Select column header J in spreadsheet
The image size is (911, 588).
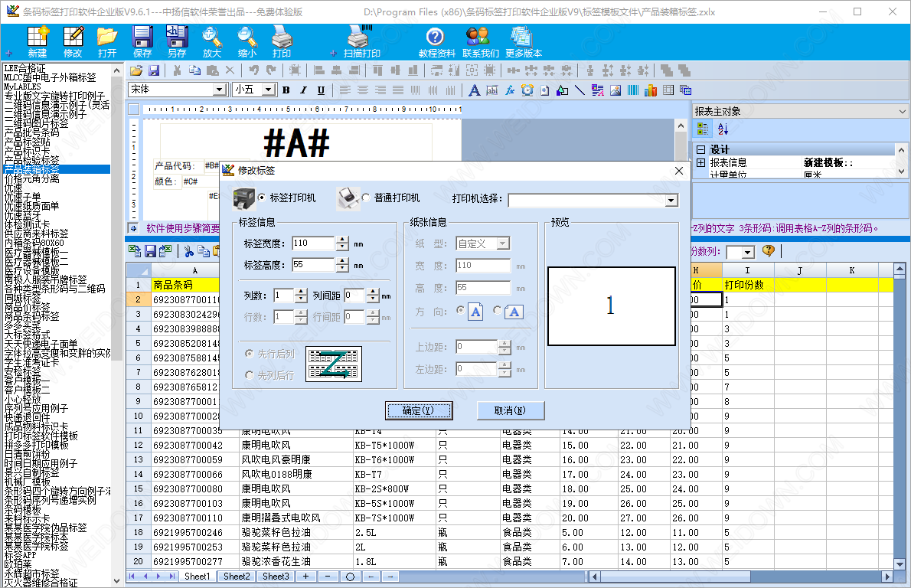coord(799,270)
